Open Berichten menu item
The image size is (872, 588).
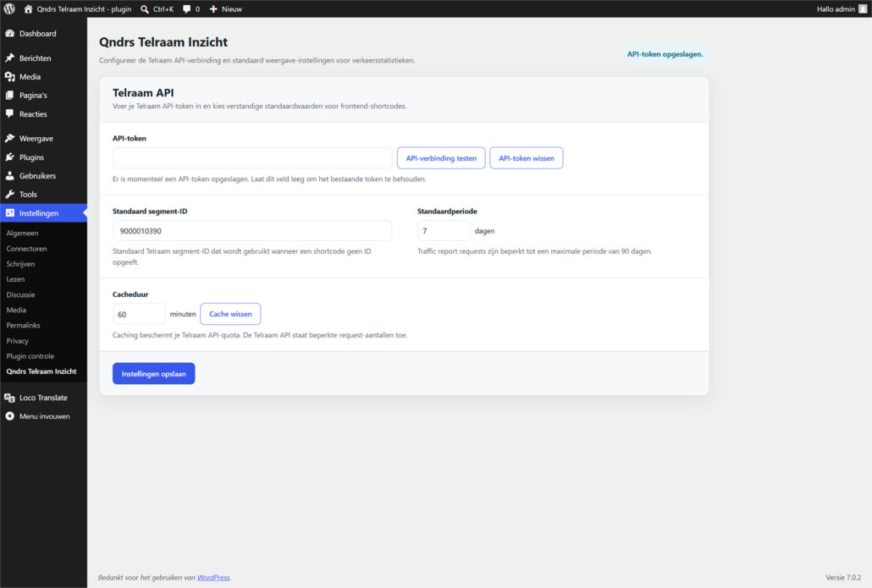[35, 58]
